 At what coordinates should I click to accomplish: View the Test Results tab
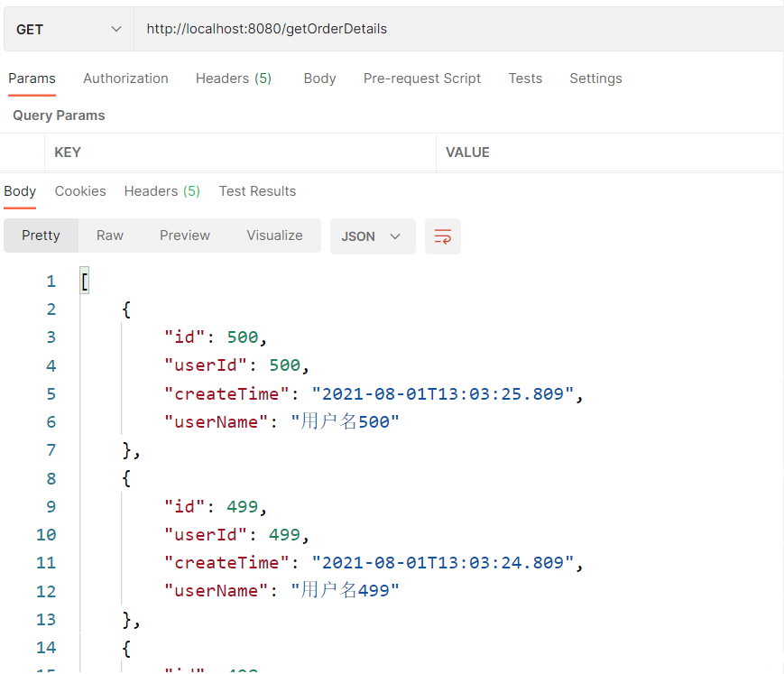click(x=257, y=191)
